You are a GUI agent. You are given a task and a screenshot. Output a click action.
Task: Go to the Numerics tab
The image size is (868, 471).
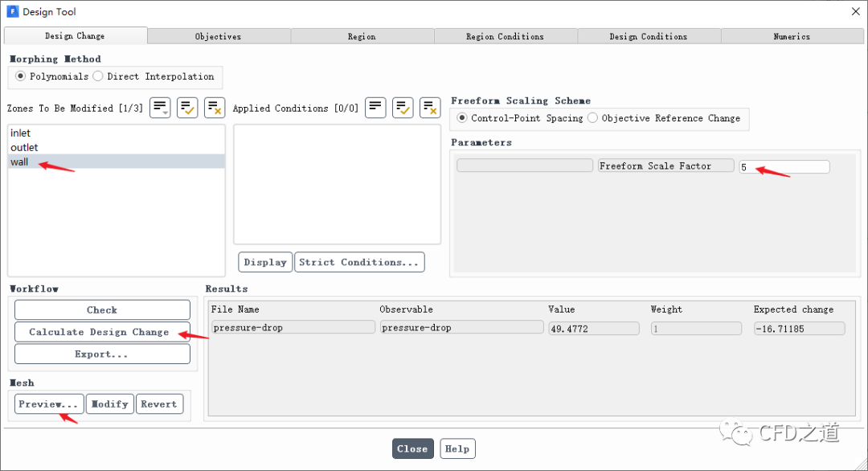[x=792, y=36]
